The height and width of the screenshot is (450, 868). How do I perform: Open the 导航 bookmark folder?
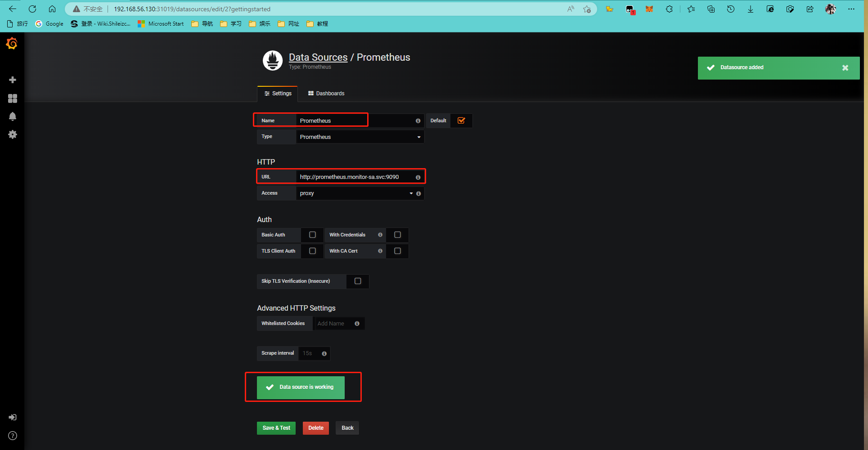tap(202, 24)
